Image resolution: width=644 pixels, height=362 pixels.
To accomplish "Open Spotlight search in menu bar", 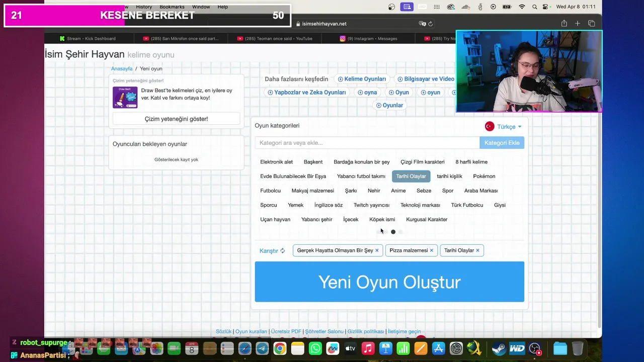I will pos(534,7).
